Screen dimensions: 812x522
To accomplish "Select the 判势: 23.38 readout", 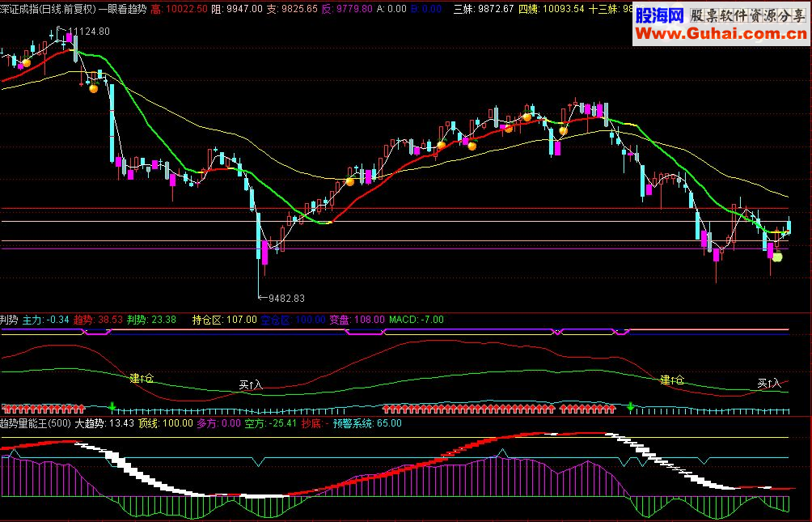I will (x=152, y=320).
